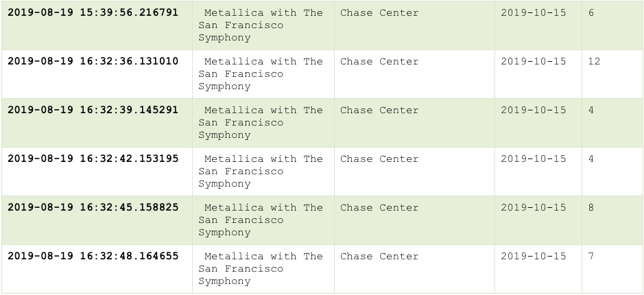Select Chase Center in the 16:32:36 row
The image size is (644, 295).
coord(379,62)
